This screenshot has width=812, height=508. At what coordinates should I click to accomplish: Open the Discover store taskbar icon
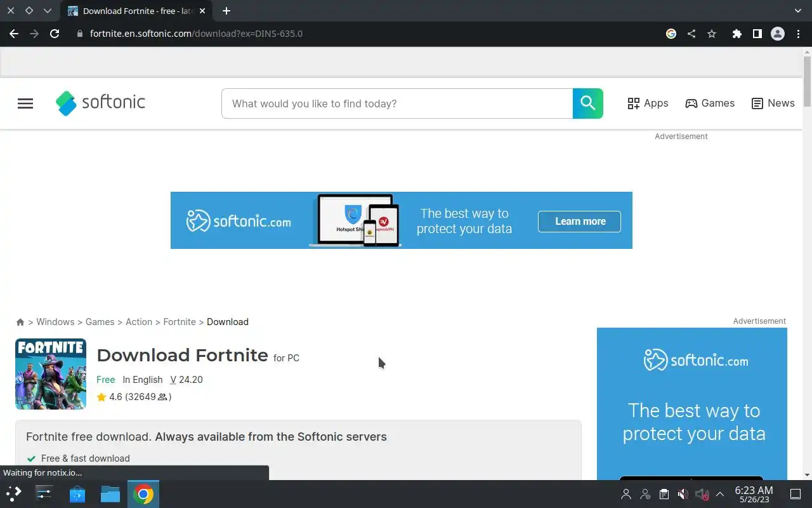click(77, 494)
